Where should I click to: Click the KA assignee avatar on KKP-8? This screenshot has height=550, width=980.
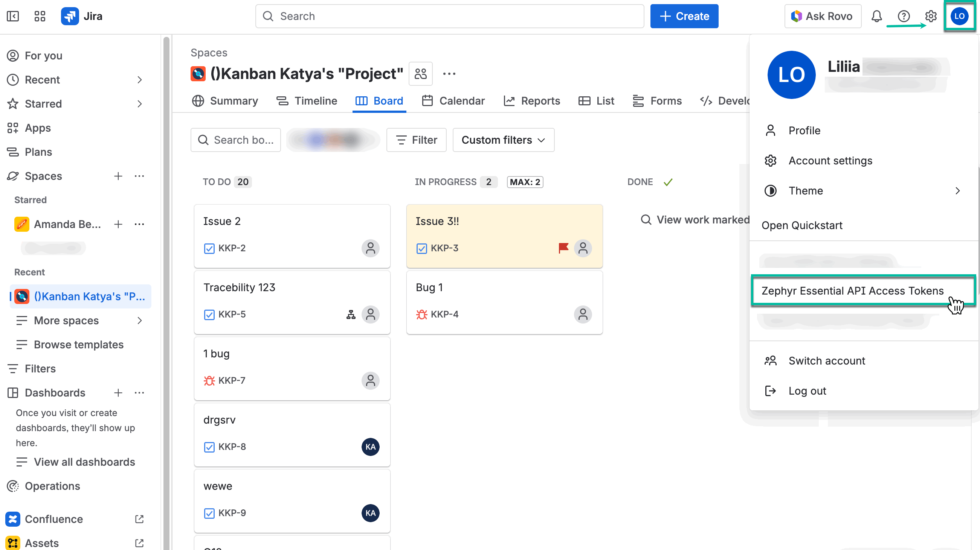[370, 447]
